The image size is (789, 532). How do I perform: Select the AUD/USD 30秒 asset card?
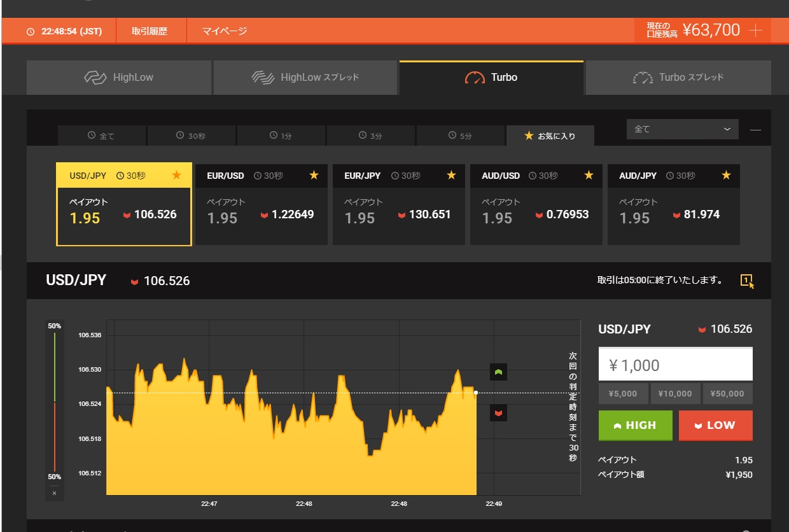point(536,204)
